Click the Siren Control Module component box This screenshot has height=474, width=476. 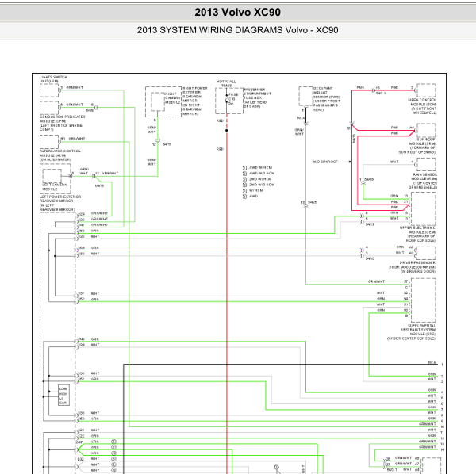(426, 90)
